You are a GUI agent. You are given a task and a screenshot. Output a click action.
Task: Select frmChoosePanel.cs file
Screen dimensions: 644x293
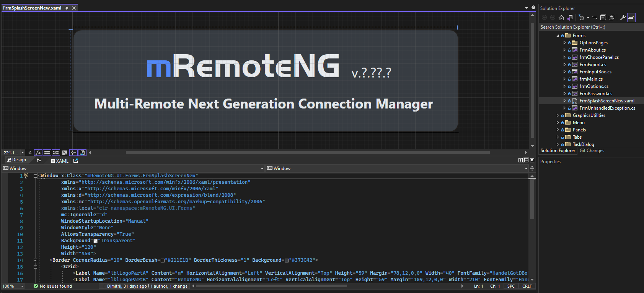pyautogui.click(x=599, y=57)
